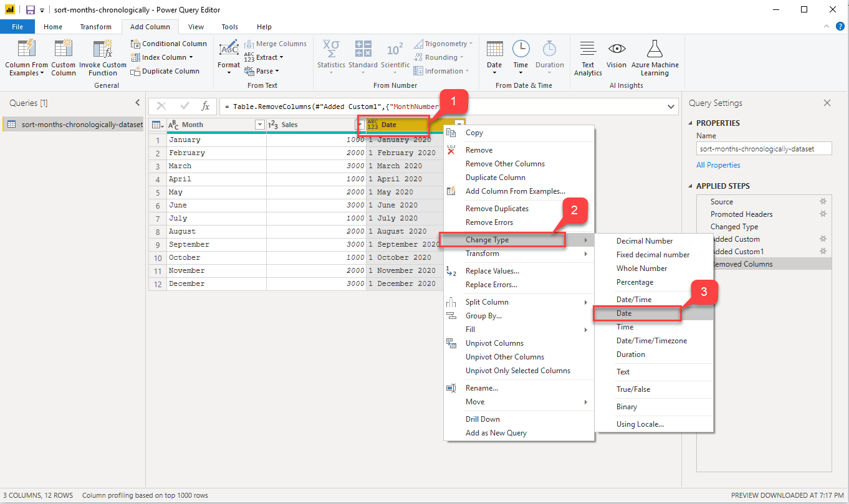849x504 pixels.
Task: Use the Duplicate Column tool
Action: pyautogui.click(x=165, y=70)
